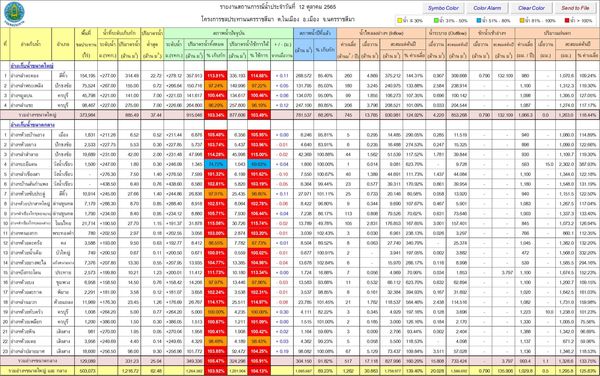Activate the Color Alarm button
The height and width of the screenshot is (376, 600).
(487, 8)
